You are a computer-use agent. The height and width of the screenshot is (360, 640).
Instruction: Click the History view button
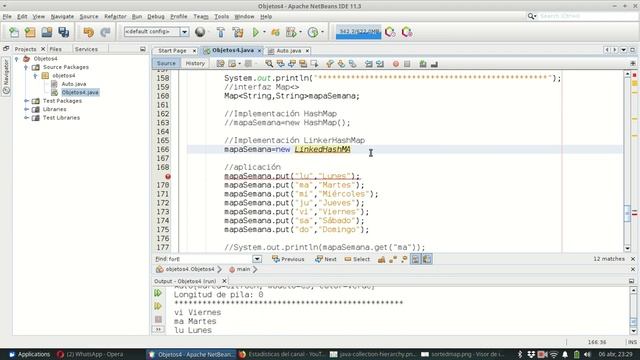pos(195,63)
